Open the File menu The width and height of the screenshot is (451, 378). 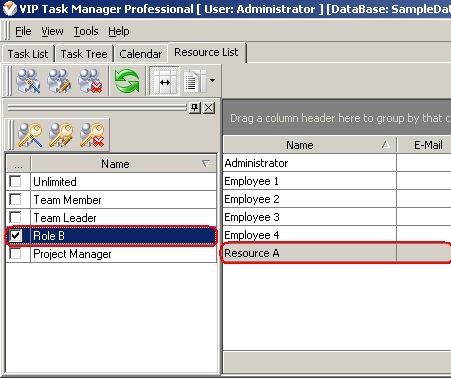[23, 31]
